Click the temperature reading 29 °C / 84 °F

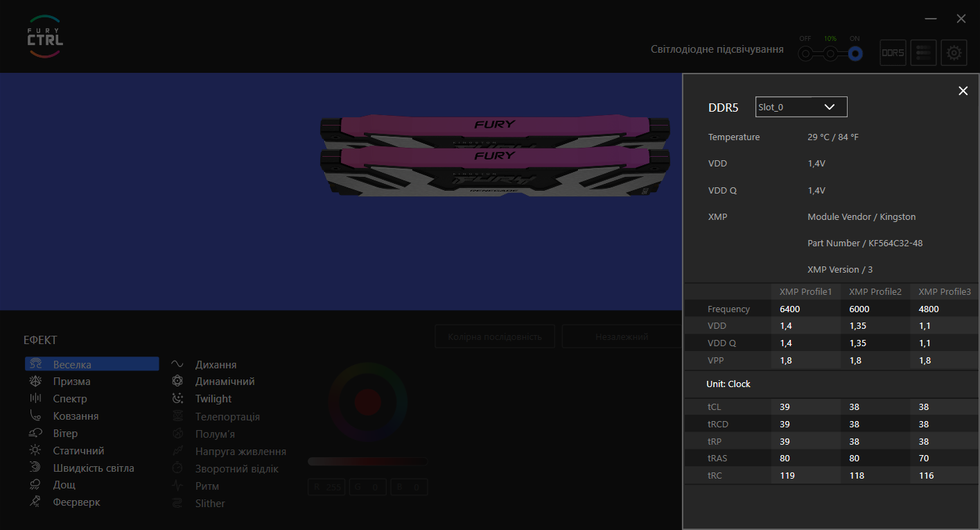(x=833, y=137)
